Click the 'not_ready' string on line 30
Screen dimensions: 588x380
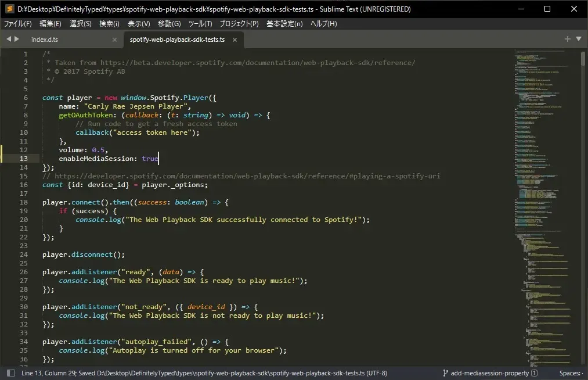tap(144, 307)
